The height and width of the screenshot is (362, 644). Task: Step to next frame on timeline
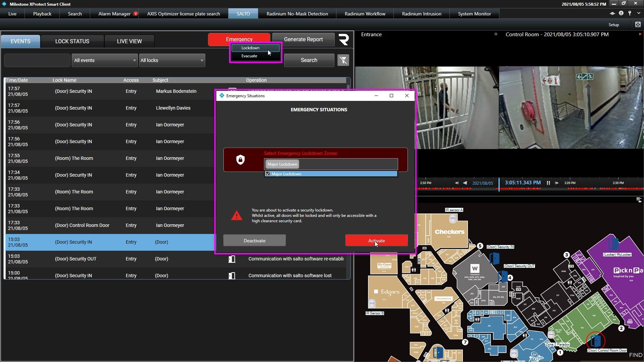(557, 183)
